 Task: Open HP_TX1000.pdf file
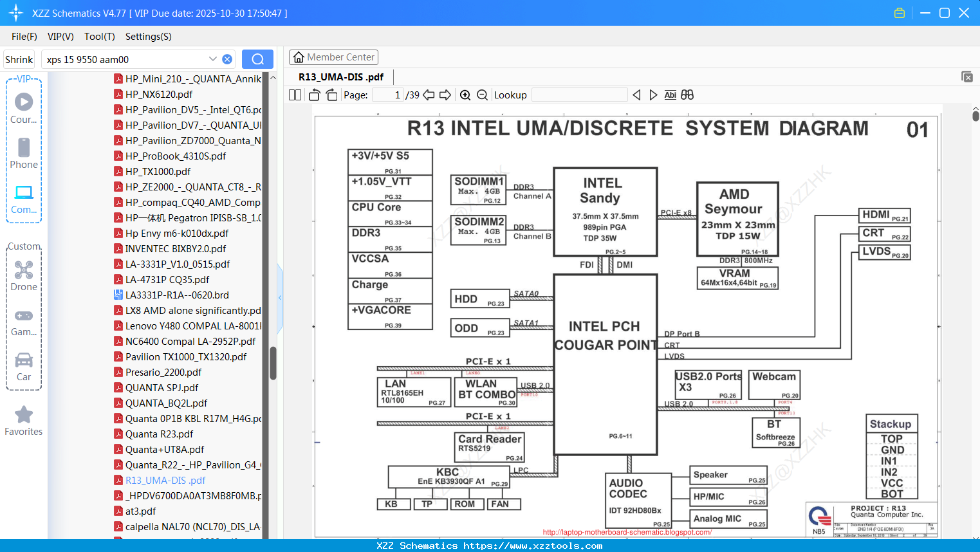click(x=158, y=171)
